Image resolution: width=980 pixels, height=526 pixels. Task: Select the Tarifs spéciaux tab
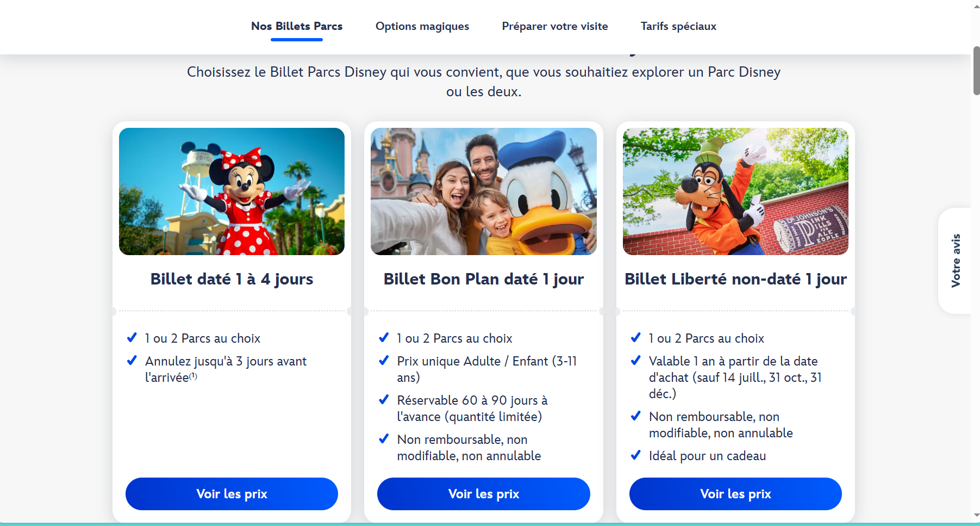678,26
